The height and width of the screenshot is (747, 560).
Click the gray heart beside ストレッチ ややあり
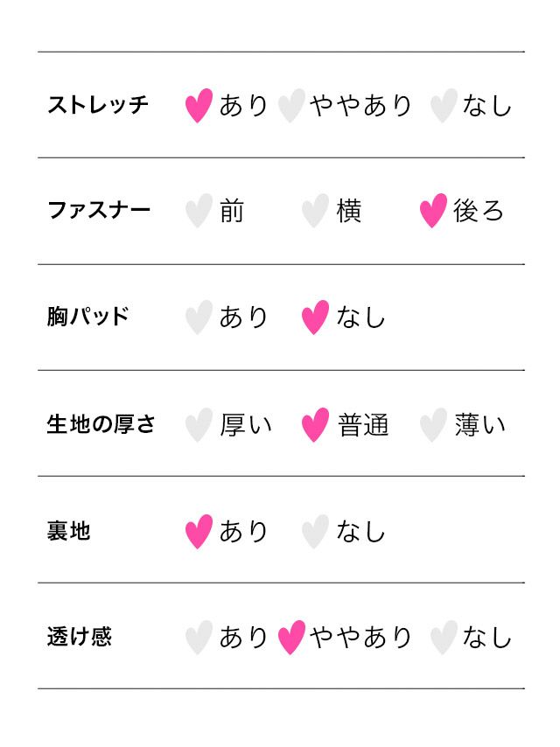290,105
